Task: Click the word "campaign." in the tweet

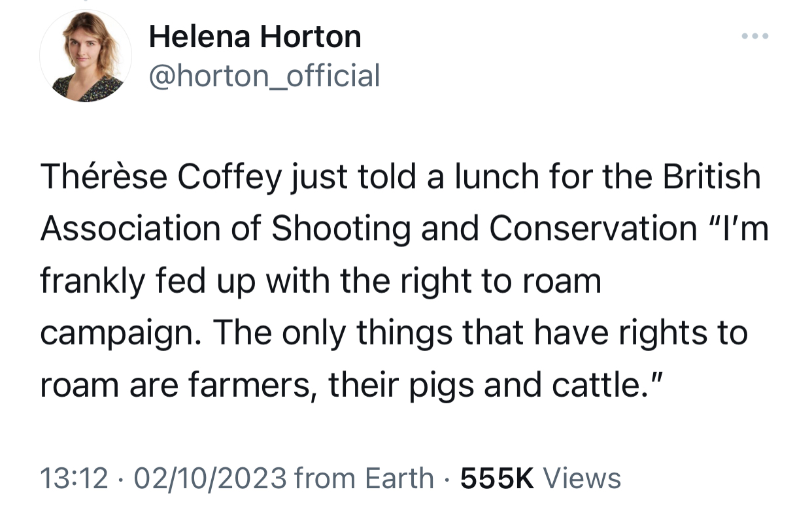Action: pos(121,333)
